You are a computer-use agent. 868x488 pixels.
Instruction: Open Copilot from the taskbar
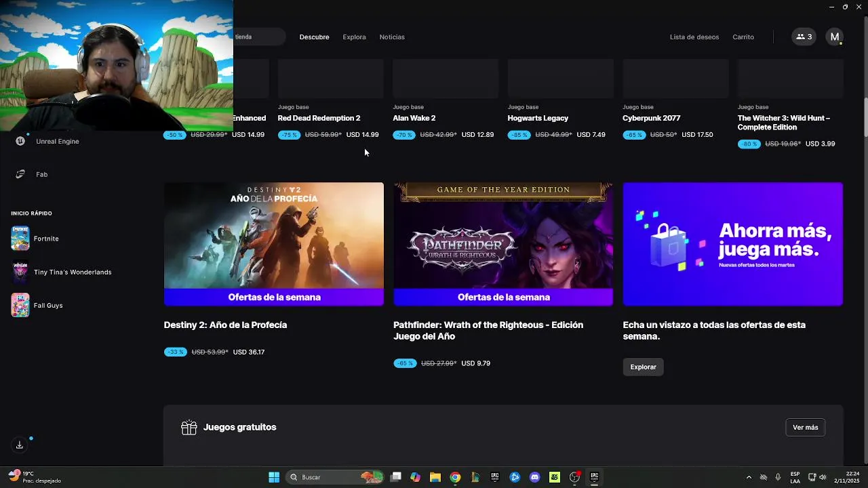point(415,477)
